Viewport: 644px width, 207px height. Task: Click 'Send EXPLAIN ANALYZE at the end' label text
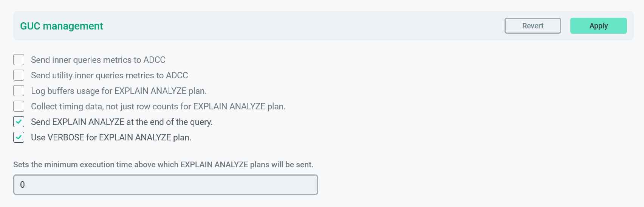pos(122,122)
